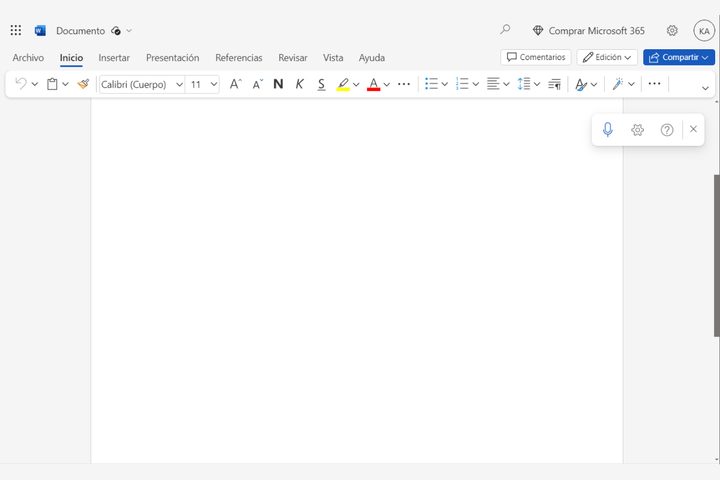Click the Format Painter brush icon
720x480 pixels.
point(83,84)
